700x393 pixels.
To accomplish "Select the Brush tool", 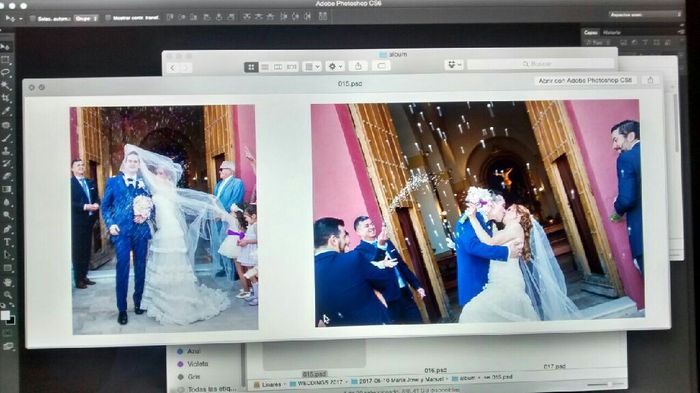I will (6, 138).
